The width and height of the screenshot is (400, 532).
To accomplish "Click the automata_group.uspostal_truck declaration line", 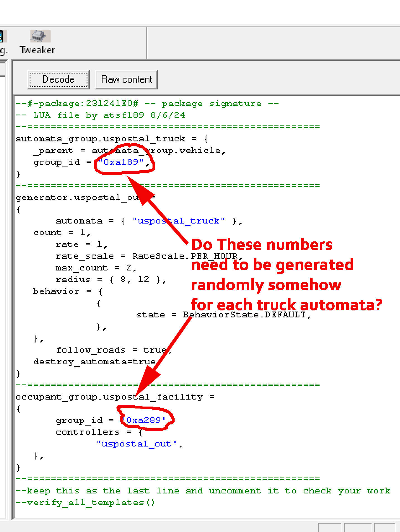I will tap(112, 139).
